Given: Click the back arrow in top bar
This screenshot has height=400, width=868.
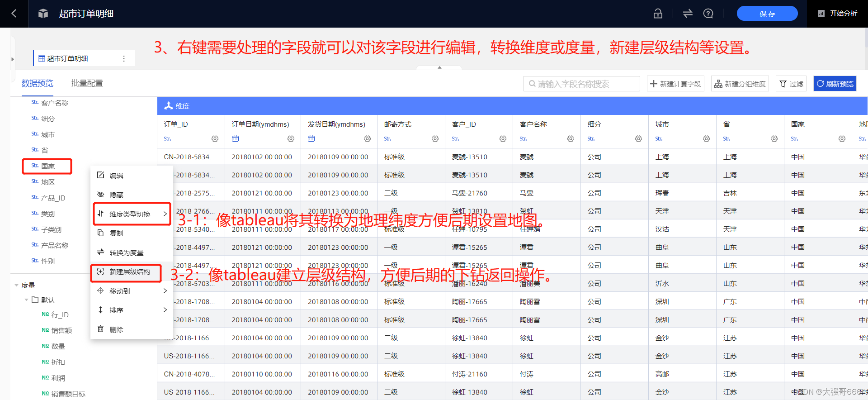Looking at the screenshot, I should point(14,14).
